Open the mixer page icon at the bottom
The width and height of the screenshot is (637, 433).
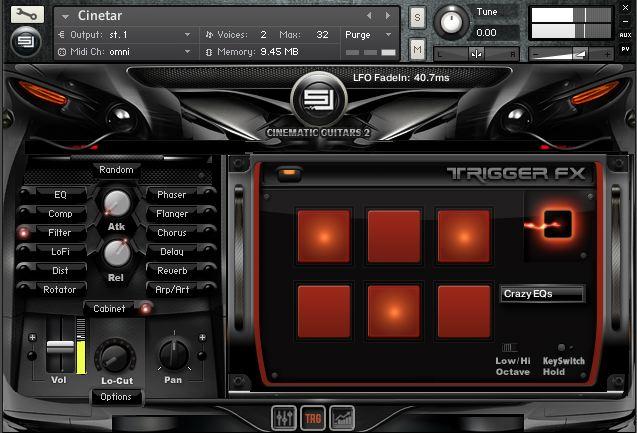(x=284, y=417)
